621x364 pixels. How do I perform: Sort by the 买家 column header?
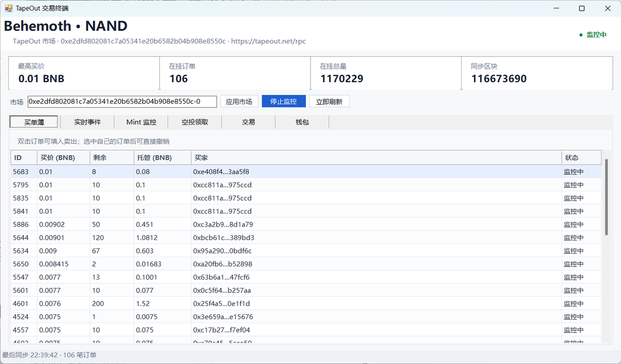pos(377,158)
